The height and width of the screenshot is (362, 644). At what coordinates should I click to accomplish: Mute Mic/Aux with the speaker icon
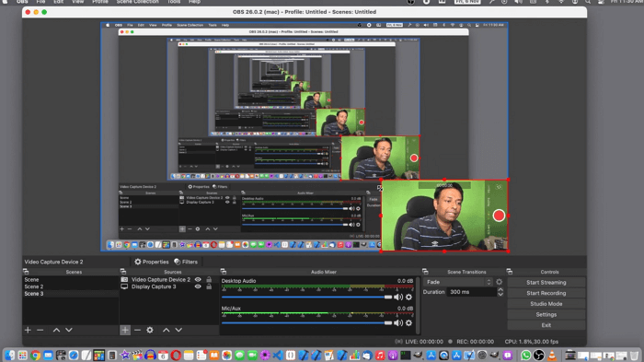click(398, 323)
